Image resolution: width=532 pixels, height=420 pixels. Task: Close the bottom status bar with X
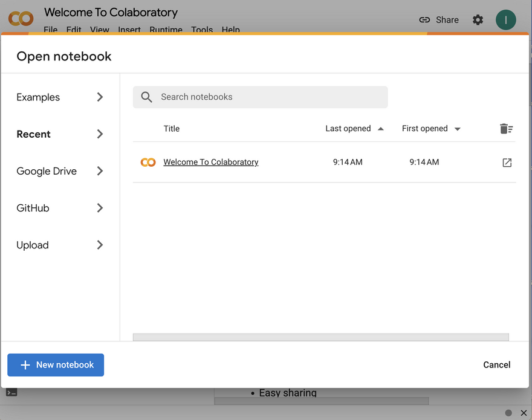pyautogui.click(x=524, y=413)
